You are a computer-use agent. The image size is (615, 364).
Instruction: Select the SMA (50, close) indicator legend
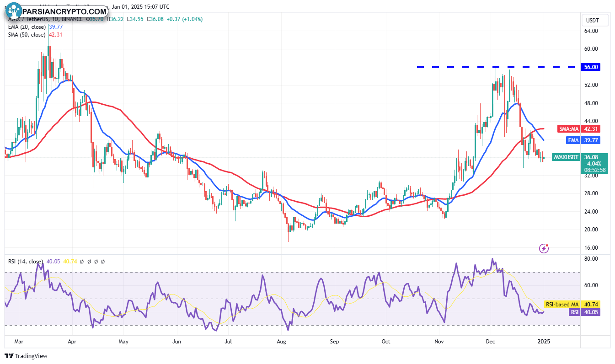[26, 35]
